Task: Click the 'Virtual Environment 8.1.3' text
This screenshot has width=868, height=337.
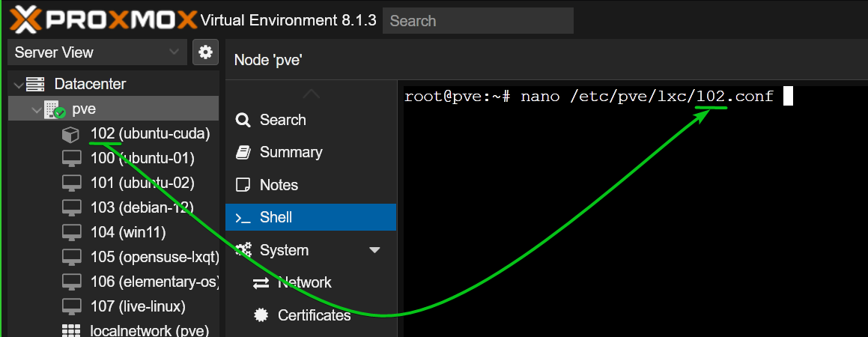Action: click(288, 20)
